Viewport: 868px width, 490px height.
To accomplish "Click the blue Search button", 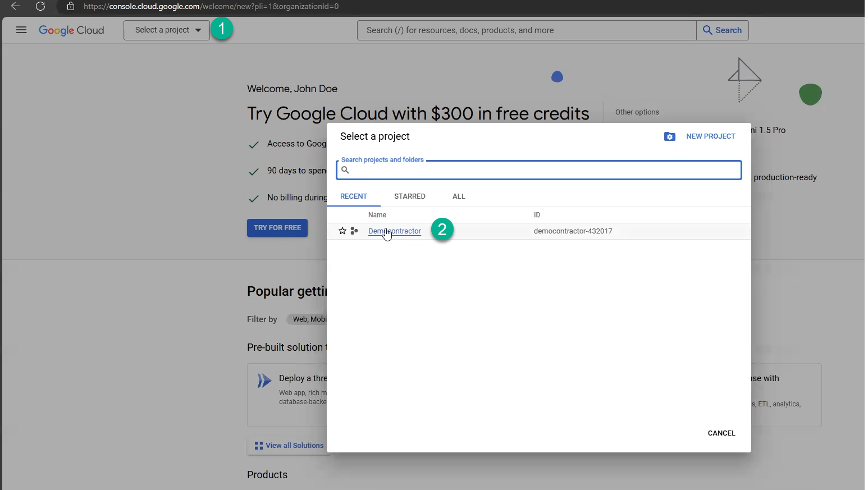I will pyautogui.click(x=723, y=30).
